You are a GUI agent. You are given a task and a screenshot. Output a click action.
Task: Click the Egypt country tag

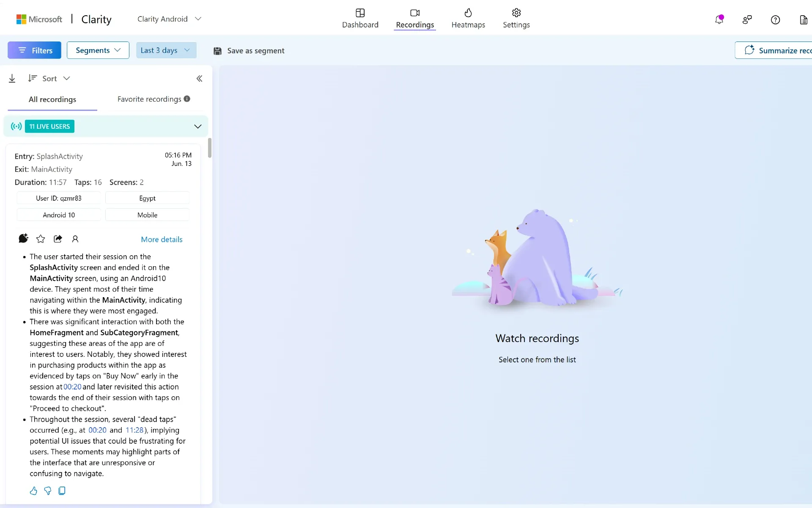(x=147, y=198)
